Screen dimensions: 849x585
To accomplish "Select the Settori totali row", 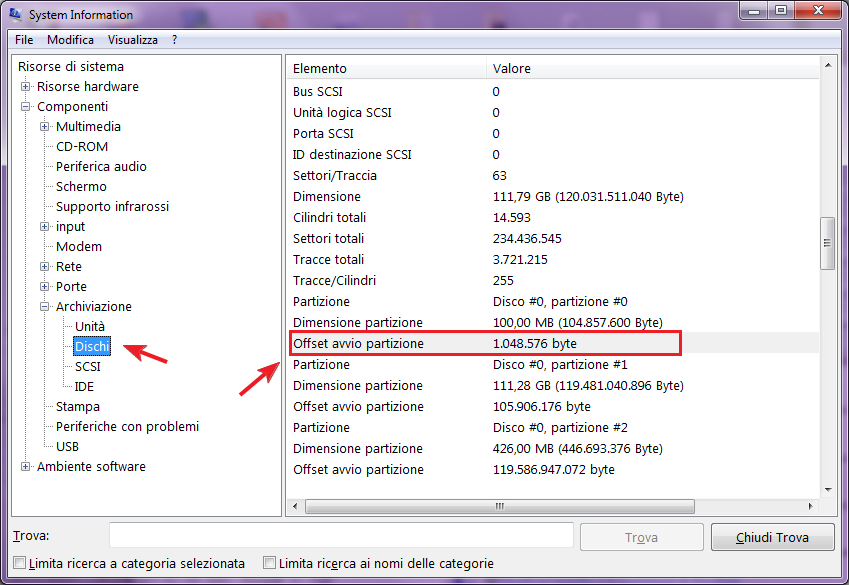I will pyautogui.click(x=553, y=239).
